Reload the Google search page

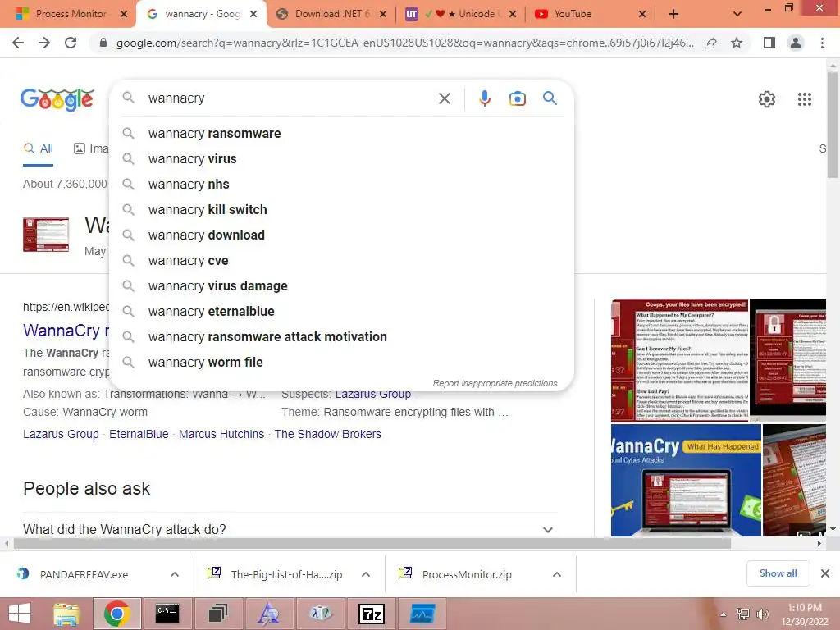[71, 43]
